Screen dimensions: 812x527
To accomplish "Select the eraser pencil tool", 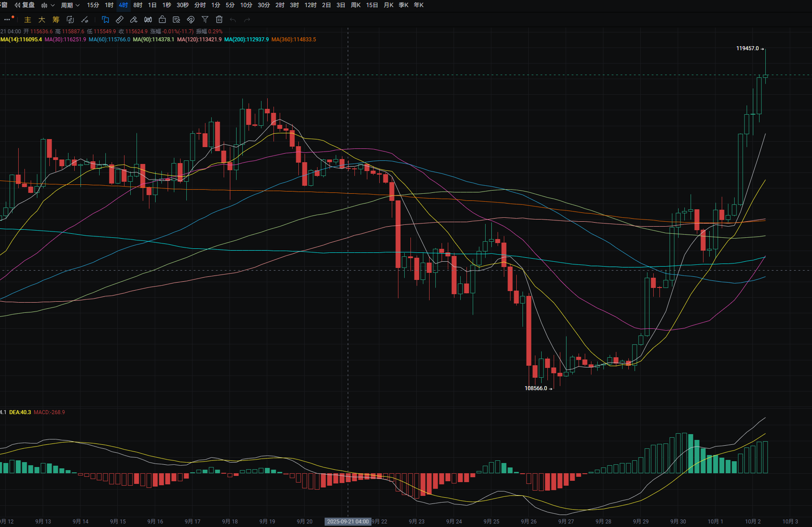I will point(134,20).
